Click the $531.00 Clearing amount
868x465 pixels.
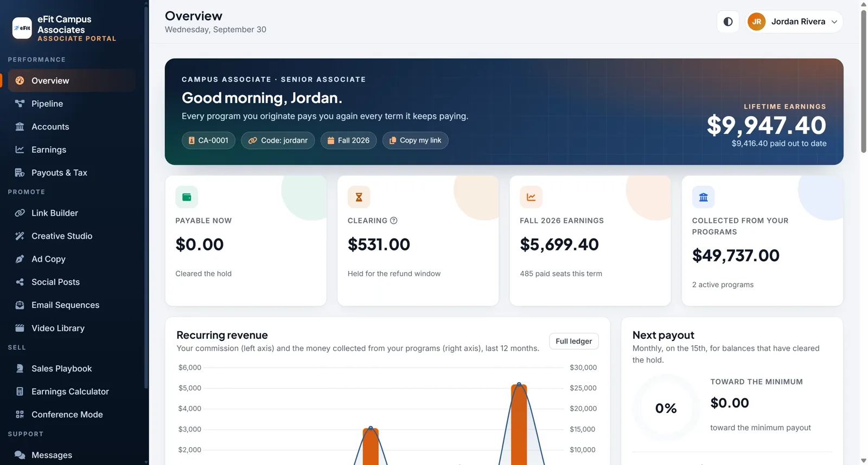[379, 244]
